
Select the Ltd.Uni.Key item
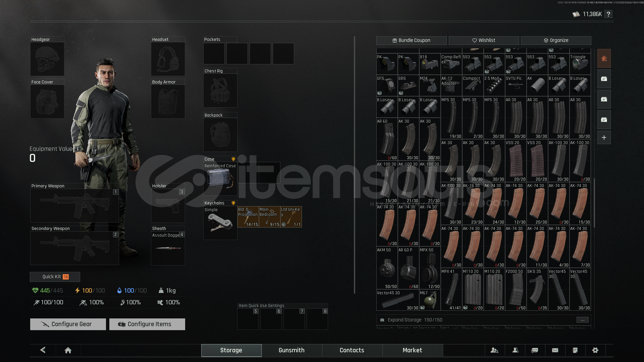[291, 217]
